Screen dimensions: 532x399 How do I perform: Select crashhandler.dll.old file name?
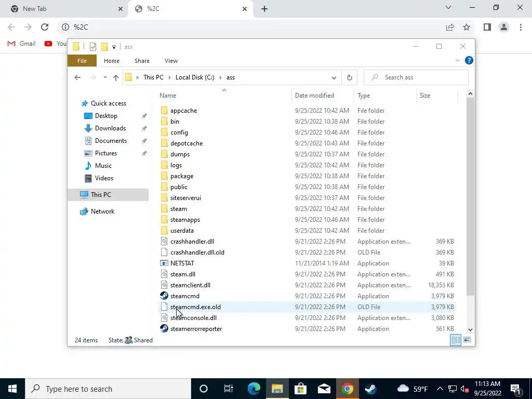point(197,252)
